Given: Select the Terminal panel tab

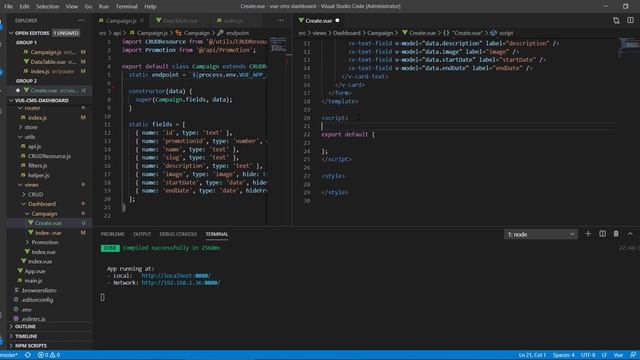Looking at the screenshot, I should click(x=217, y=234).
